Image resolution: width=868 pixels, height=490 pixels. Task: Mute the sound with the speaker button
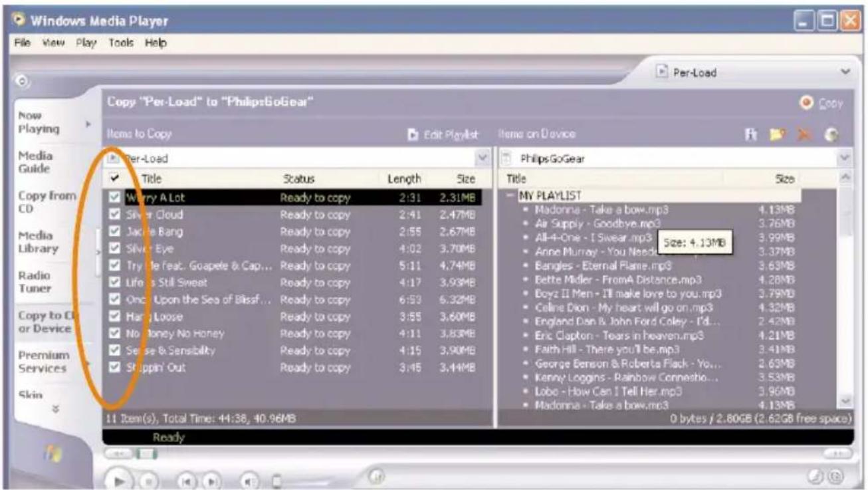point(250,480)
